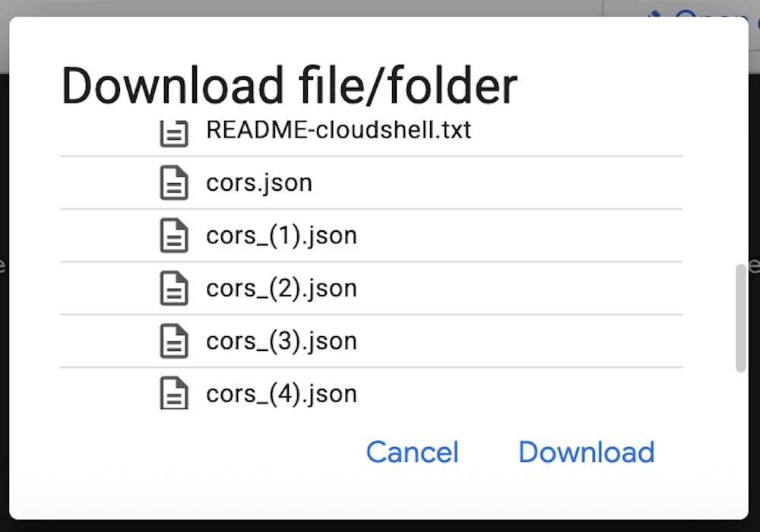
Task: Click the cors_(3).json file icon
Action: click(x=174, y=341)
